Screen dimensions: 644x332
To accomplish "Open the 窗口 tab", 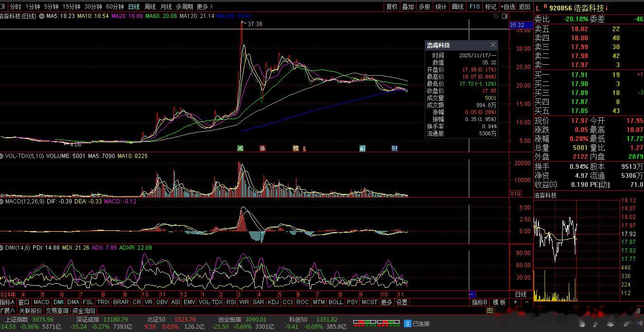I will point(24,302).
